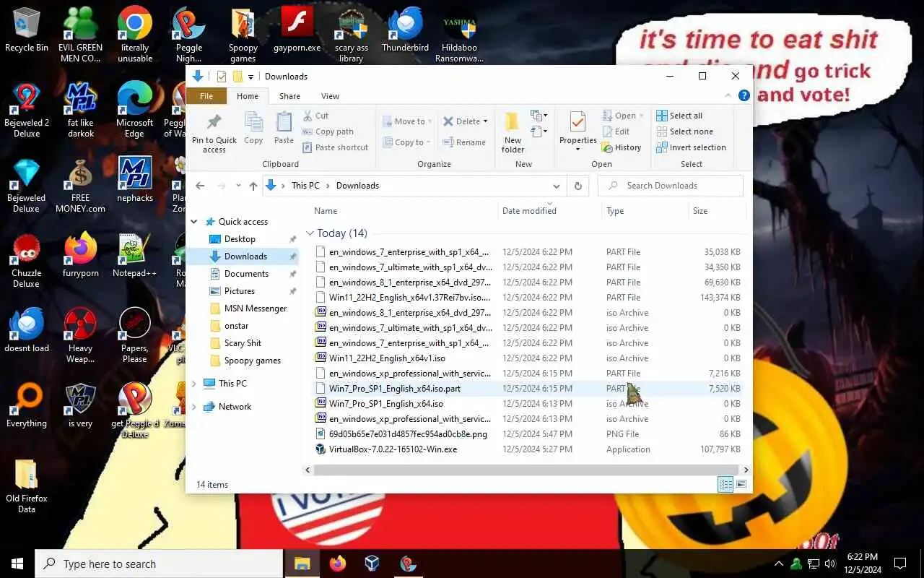Go up one folder level

(x=253, y=186)
